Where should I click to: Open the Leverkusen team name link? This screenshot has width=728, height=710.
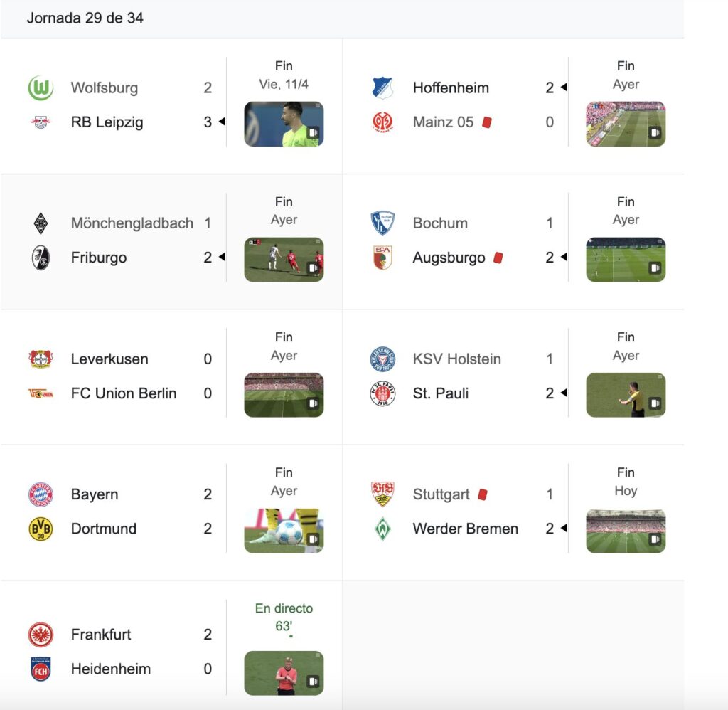tap(109, 359)
